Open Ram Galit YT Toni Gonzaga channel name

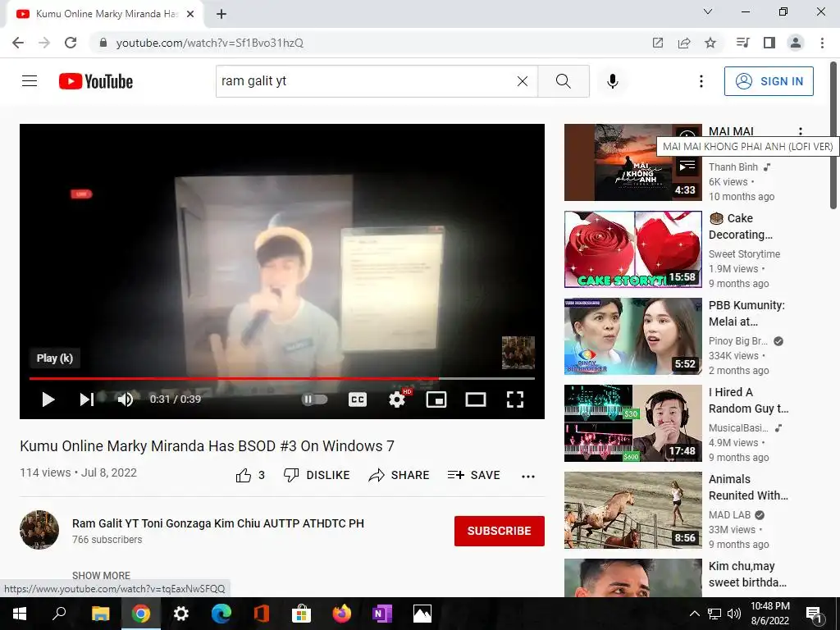(x=218, y=523)
